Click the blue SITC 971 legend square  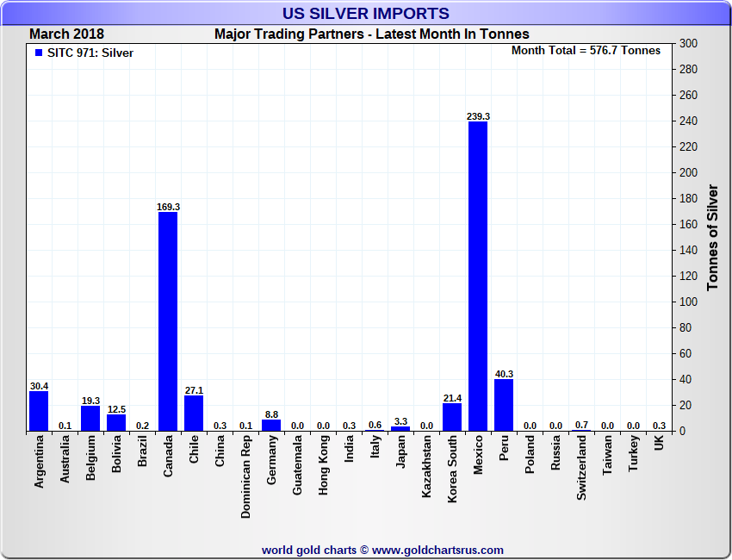(x=39, y=53)
